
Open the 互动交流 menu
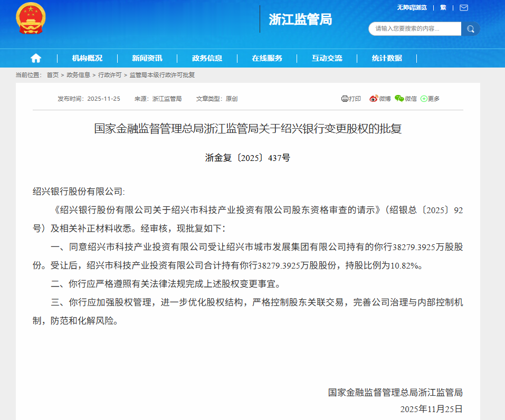[x=327, y=58]
